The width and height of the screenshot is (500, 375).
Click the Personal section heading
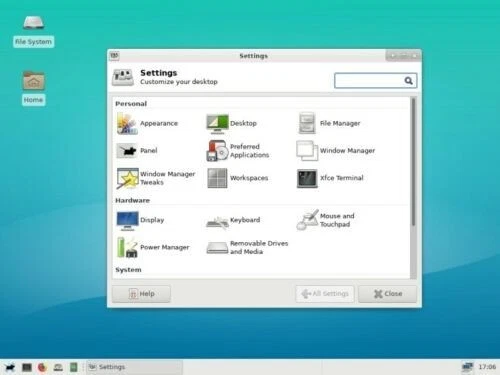131,104
